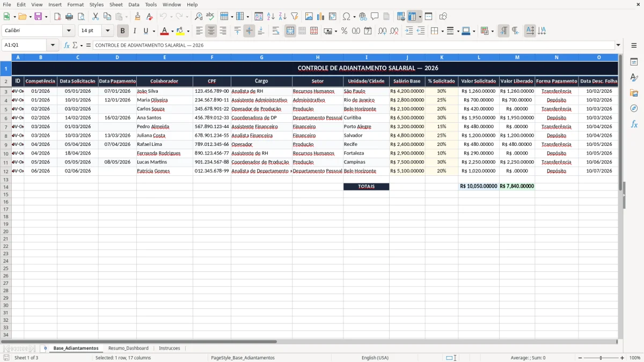Open the sidebar Styles deck
This screenshot has width=644, height=362.
634,77
